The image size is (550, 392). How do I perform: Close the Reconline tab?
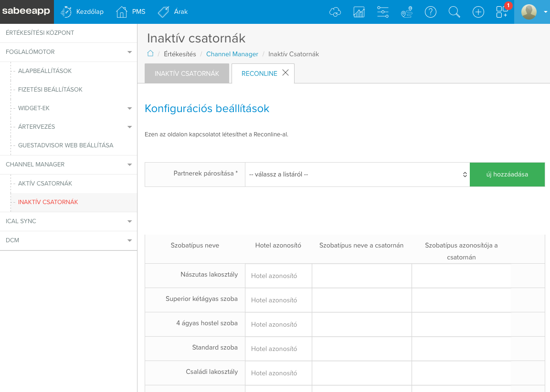point(286,73)
